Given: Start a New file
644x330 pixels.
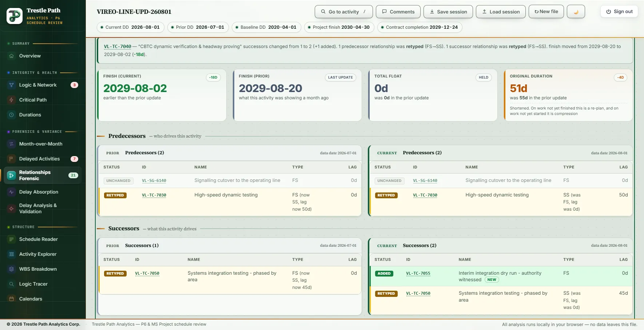Looking at the screenshot, I should coord(546,12).
